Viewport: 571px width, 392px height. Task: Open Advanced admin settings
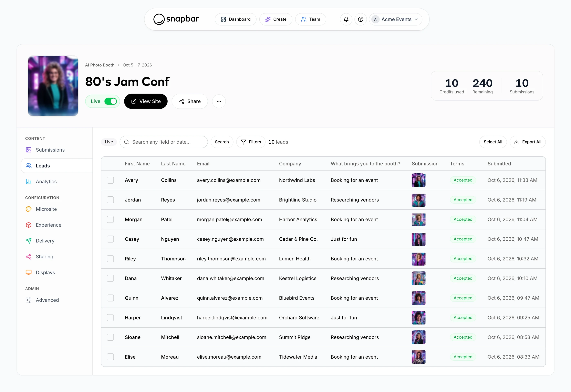coord(57,300)
